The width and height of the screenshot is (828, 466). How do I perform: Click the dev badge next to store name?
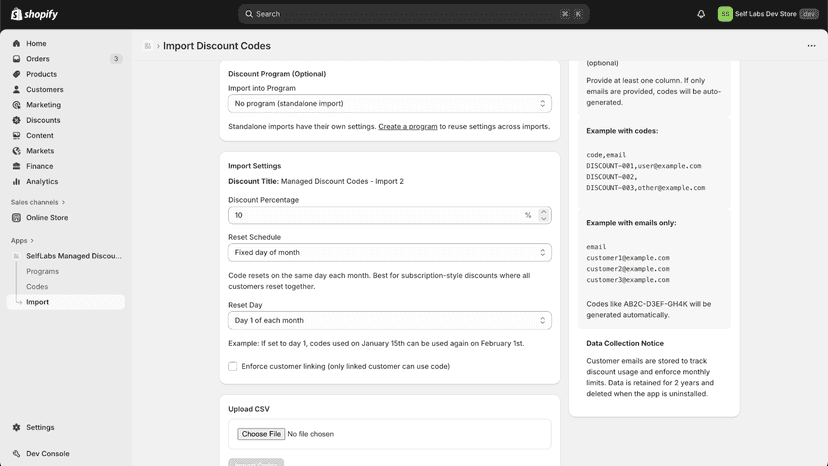click(x=808, y=14)
